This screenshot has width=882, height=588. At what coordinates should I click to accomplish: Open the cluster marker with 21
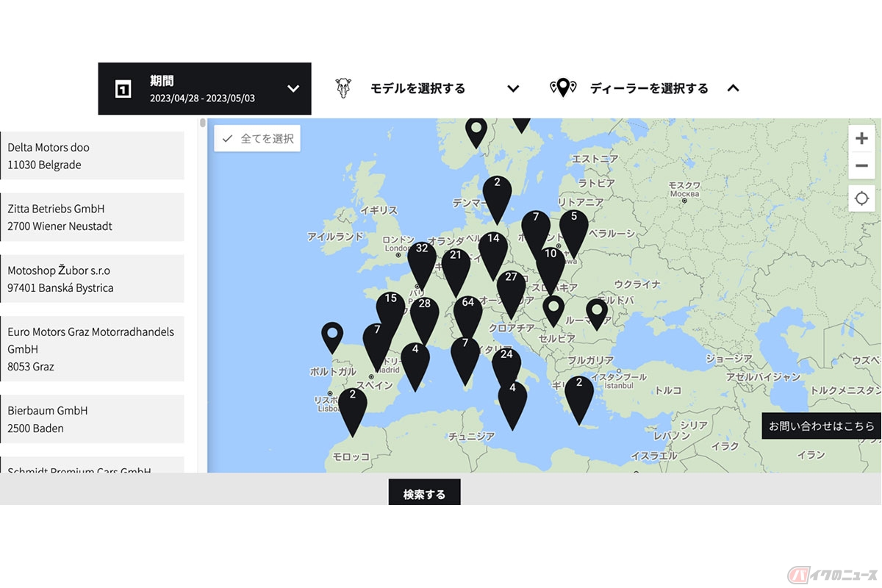click(456, 272)
